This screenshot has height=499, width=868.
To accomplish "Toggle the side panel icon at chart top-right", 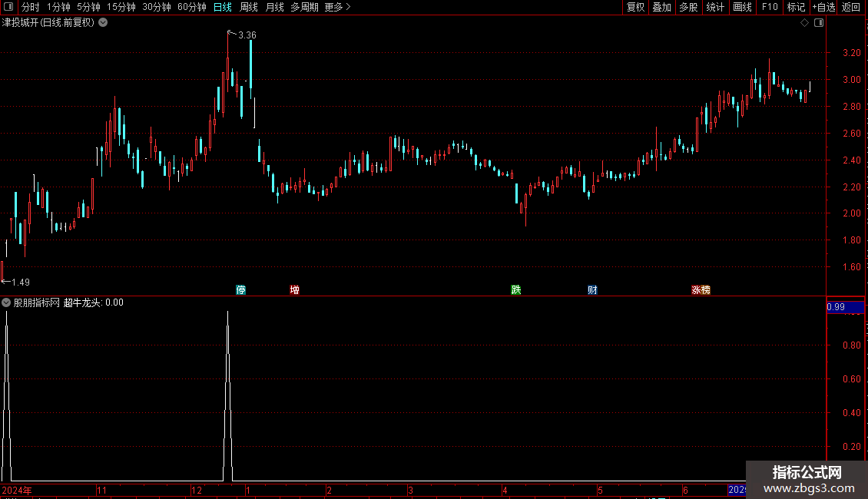I will 819,22.
